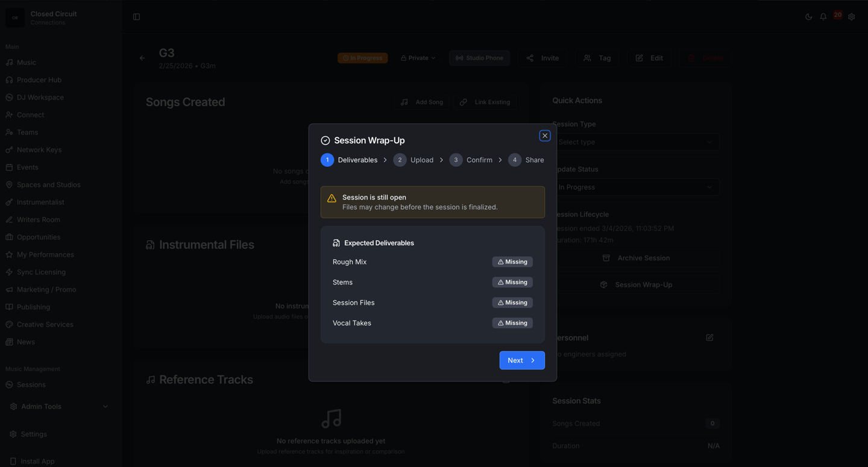Click the Closed Circuit logo

click(15, 17)
